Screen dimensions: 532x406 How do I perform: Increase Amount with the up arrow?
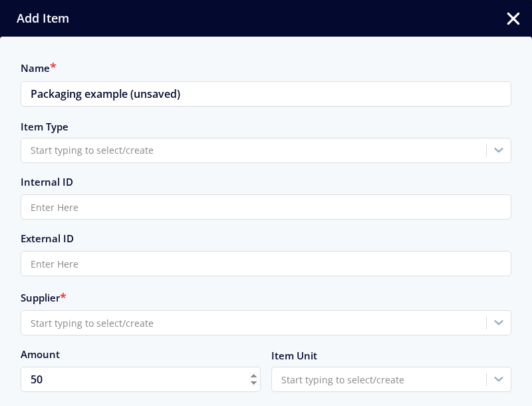253,376
